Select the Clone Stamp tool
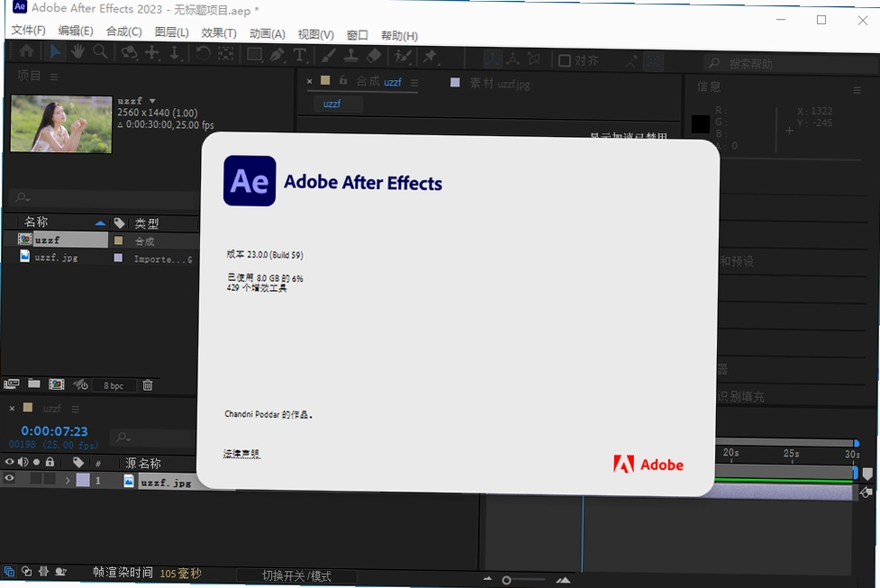The height and width of the screenshot is (588, 880). tap(350, 56)
